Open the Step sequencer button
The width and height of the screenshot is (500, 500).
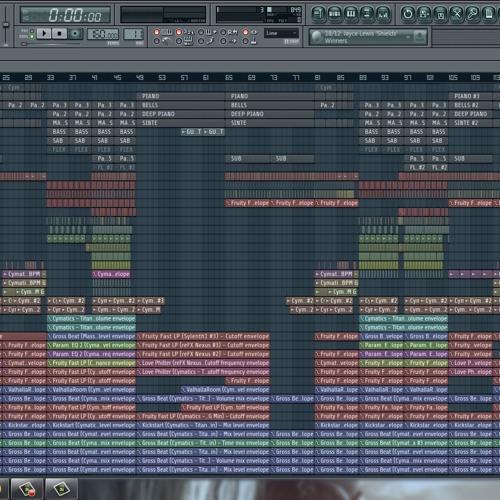pos(335,14)
